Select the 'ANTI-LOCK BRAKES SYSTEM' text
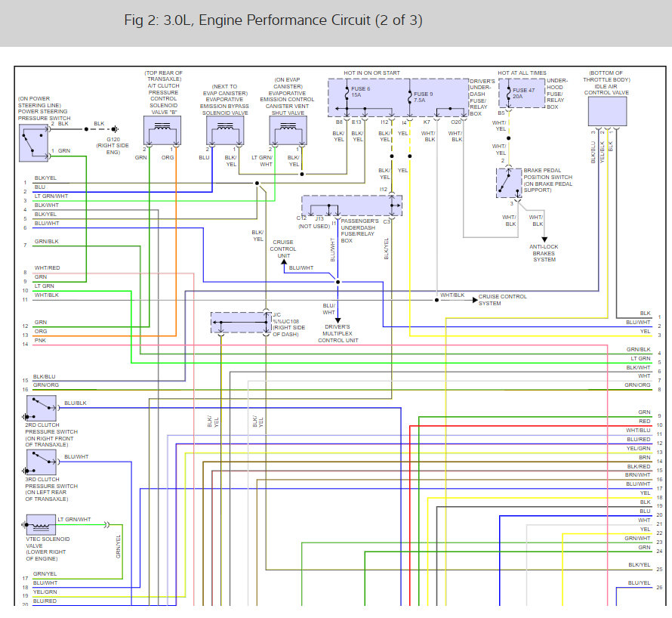 (544, 253)
